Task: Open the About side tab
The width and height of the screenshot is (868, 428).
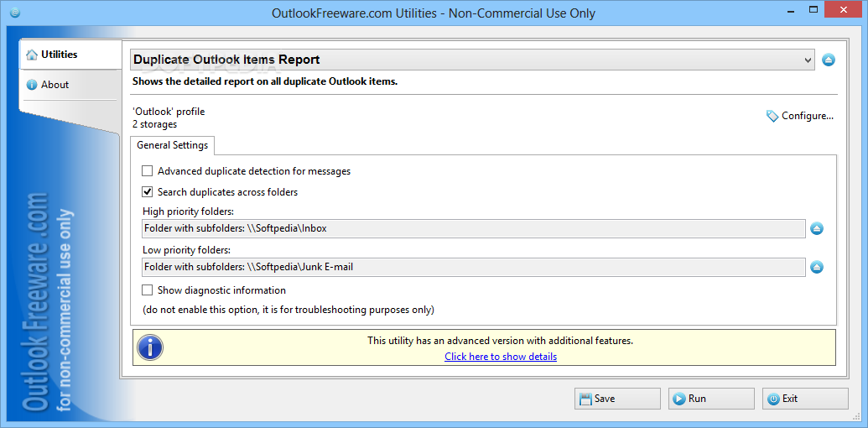Action: [x=70, y=85]
